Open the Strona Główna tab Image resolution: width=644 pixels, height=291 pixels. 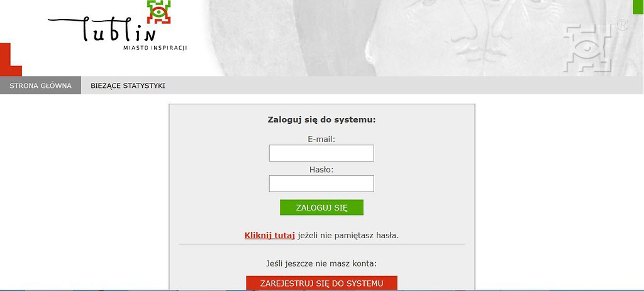[41, 85]
